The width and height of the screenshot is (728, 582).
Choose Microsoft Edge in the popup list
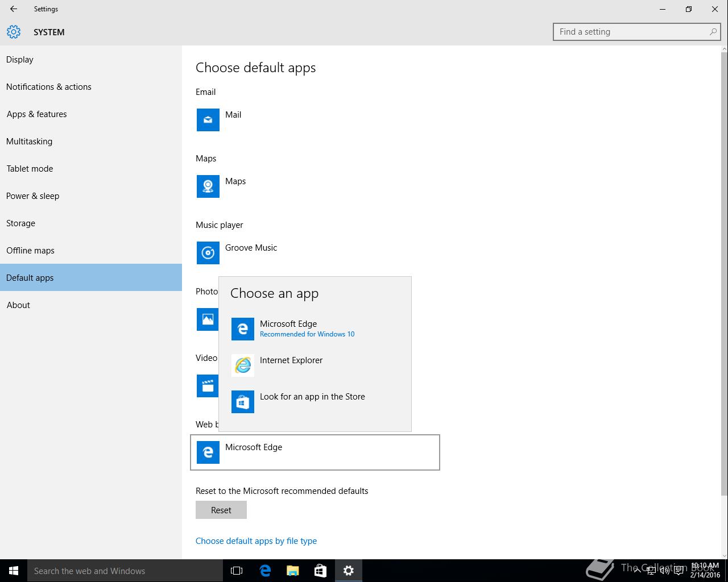pyautogui.click(x=315, y=329)
